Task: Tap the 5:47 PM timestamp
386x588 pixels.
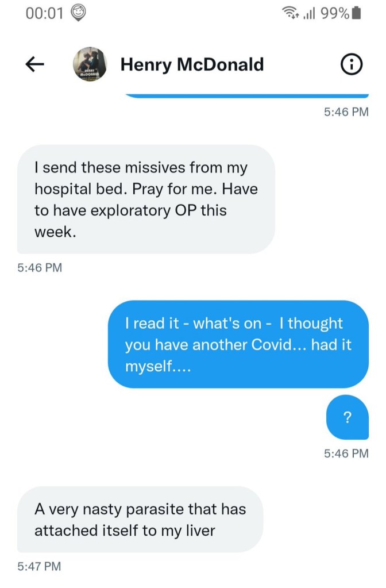Action: (x=39, y=567)
